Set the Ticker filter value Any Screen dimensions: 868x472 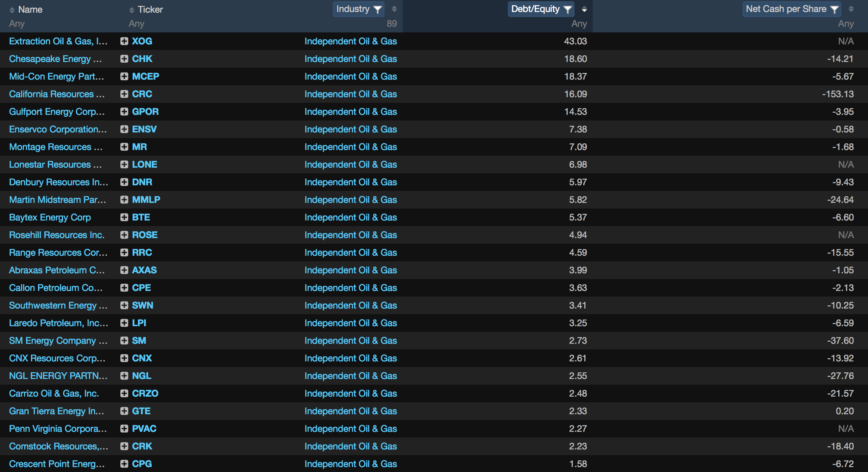[x=137, y=24]
